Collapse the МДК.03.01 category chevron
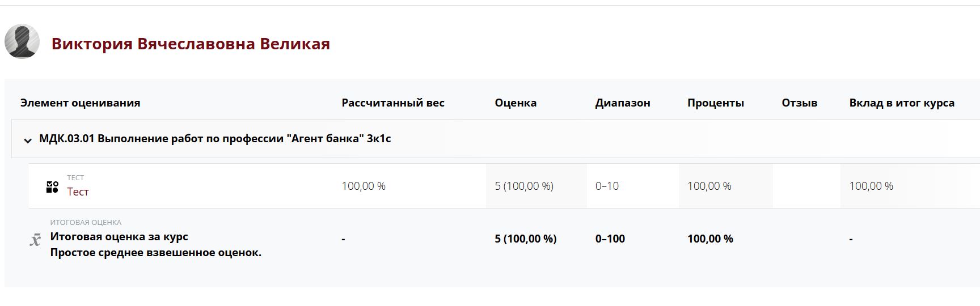Image resolution: width=980 pixels, height=306 pixels. (27, 140)
